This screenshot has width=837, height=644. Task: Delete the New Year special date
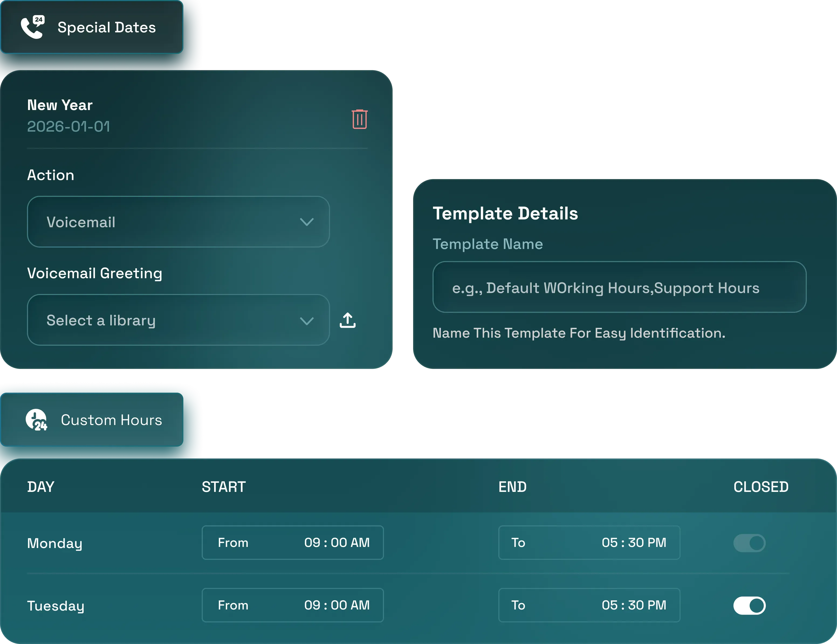[x=359, y=119]
